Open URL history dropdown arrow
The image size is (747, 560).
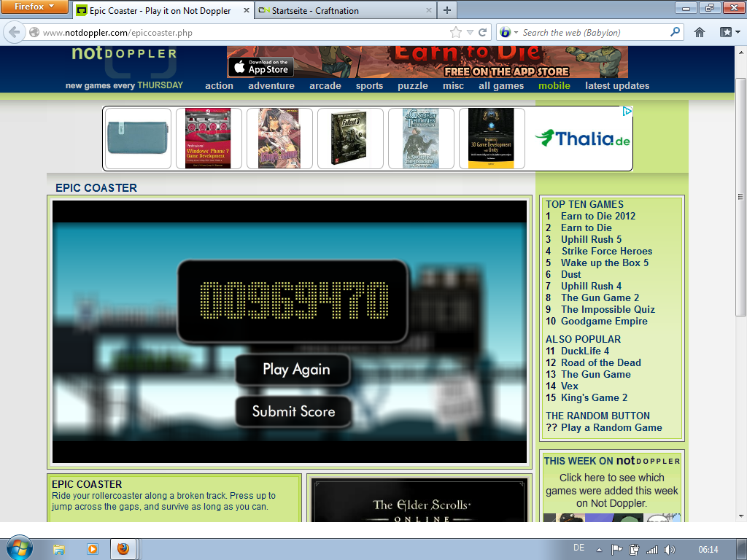coord(471,32)
